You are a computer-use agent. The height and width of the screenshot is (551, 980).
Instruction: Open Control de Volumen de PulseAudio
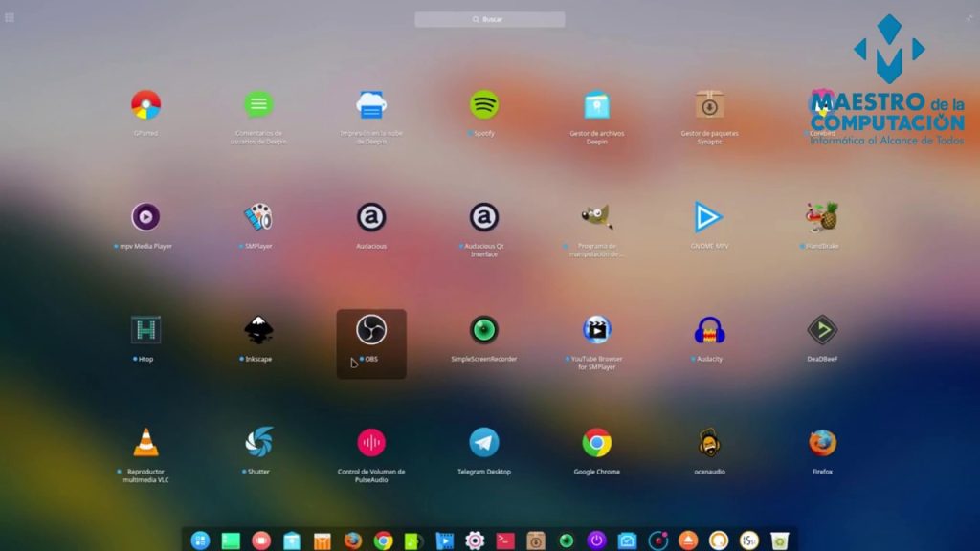[371, 443]
